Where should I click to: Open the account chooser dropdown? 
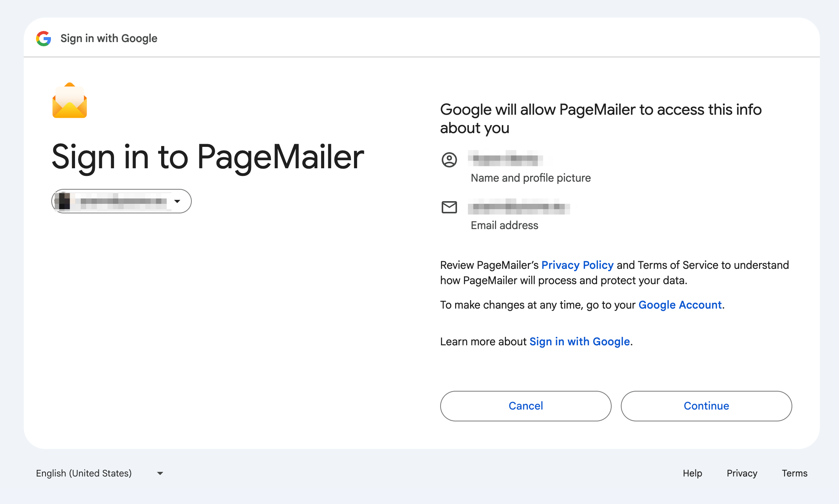(x=121, y=201)
